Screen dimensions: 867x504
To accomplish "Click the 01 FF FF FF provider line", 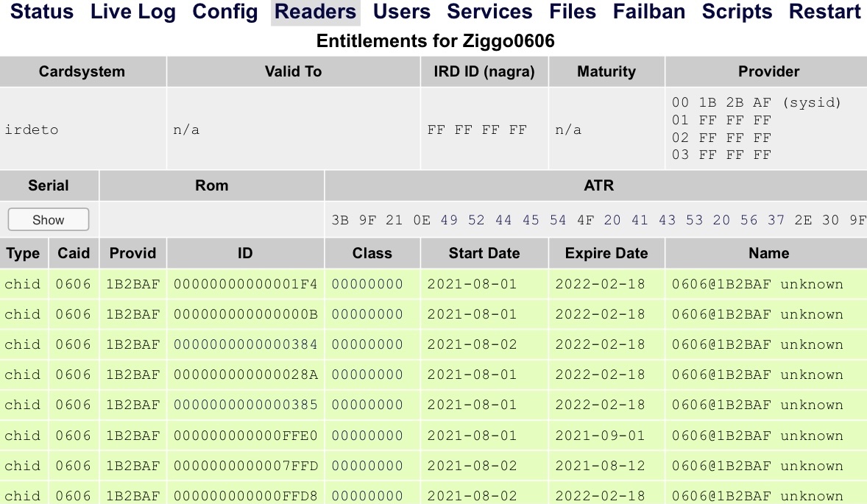I will coord(721,121).
